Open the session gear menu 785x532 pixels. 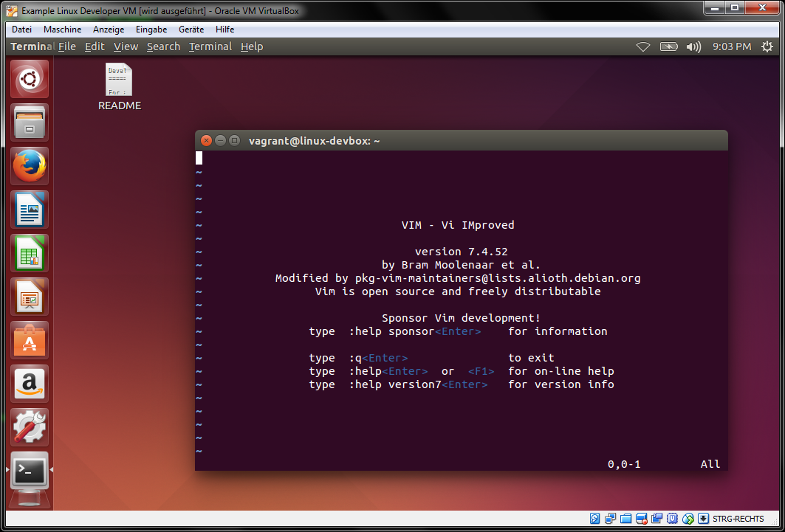point(767,46)
